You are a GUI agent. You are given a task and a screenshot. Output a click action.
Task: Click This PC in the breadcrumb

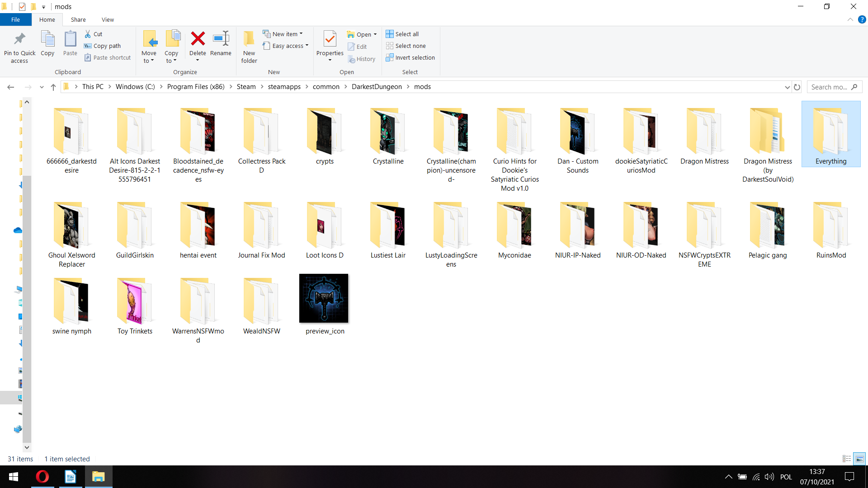coord(93,87)
